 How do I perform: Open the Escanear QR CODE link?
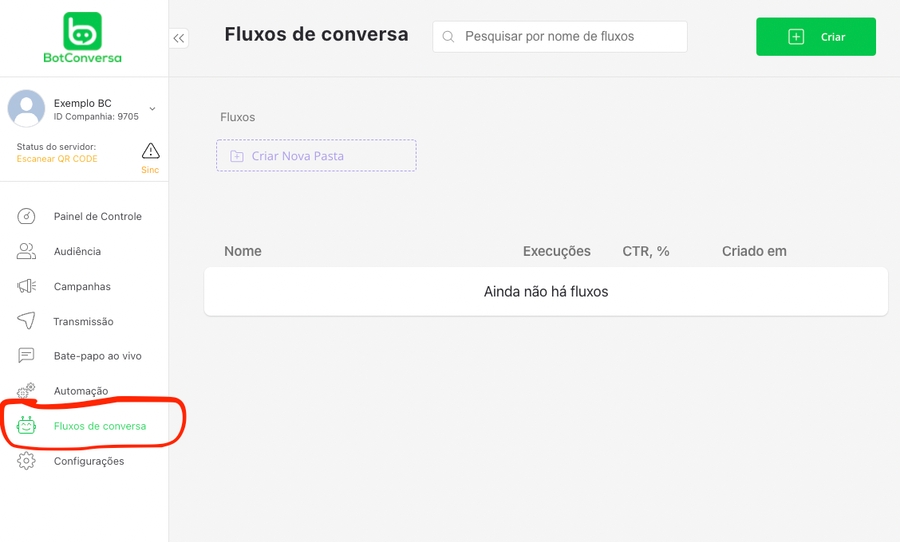57,159
